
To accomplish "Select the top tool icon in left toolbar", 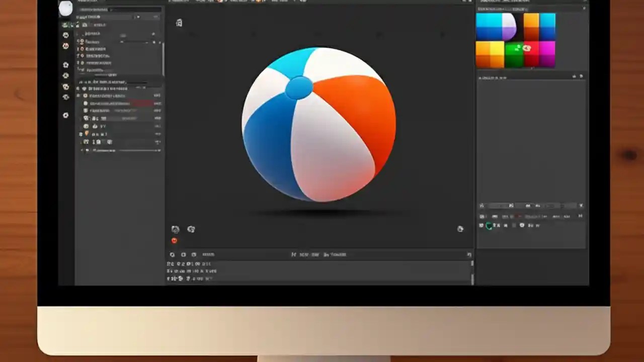I will coord(66,35).
